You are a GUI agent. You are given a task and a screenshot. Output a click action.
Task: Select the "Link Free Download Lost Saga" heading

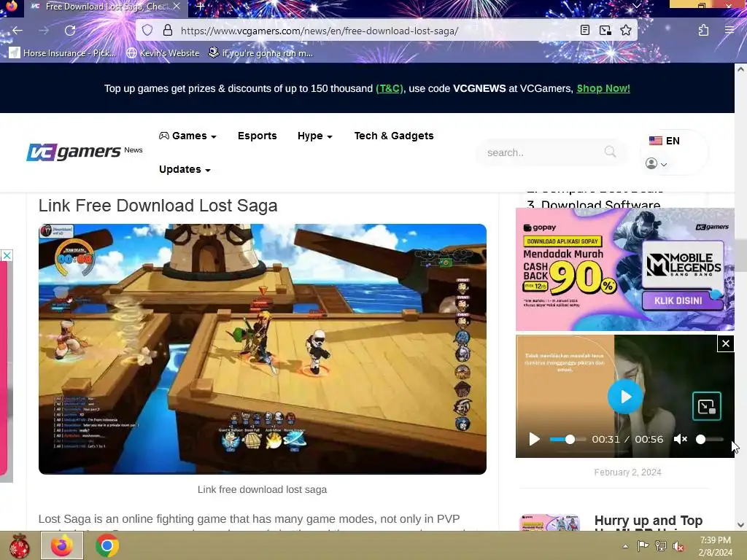[x=158, y=206]
